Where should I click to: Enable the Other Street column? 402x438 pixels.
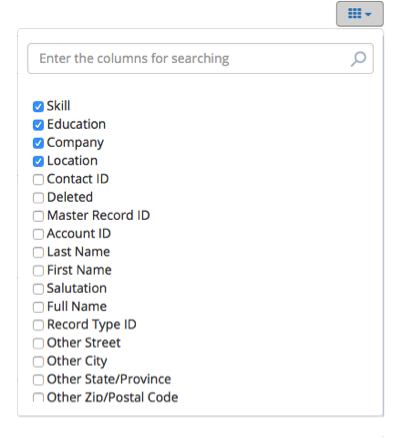tap(38, 343)
